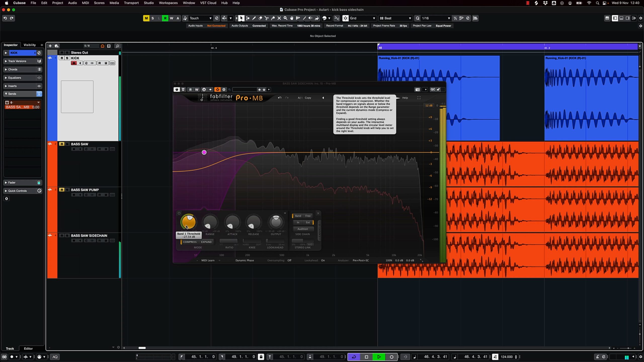Expand the Track Versions inspector section
The width and height of the screenshot is (644, 362).
point(17,61)
